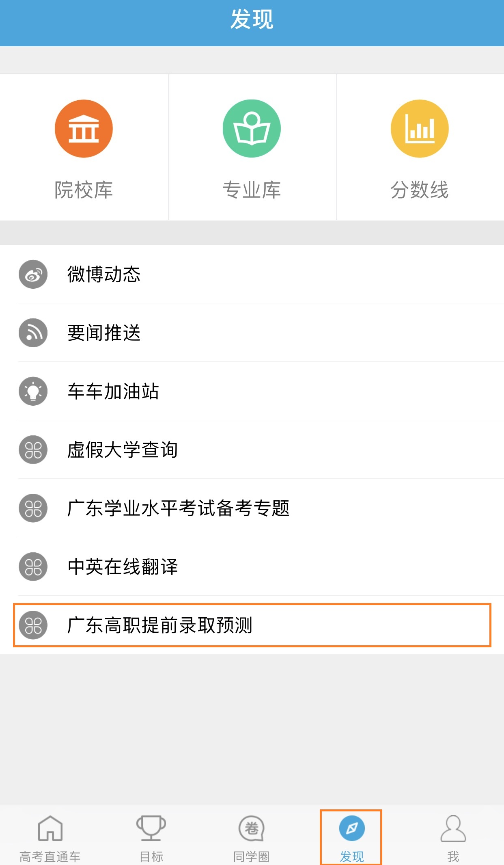The width and height of the screenshot is (504, 865).
Task: Tap the grid icon beside 虚假大学查询
Action: tap(33, 450)
